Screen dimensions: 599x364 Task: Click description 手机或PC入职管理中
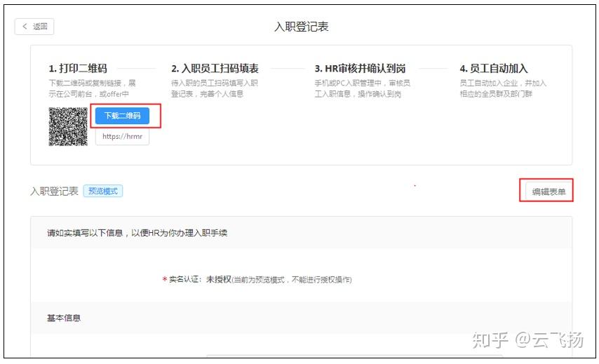362,88
